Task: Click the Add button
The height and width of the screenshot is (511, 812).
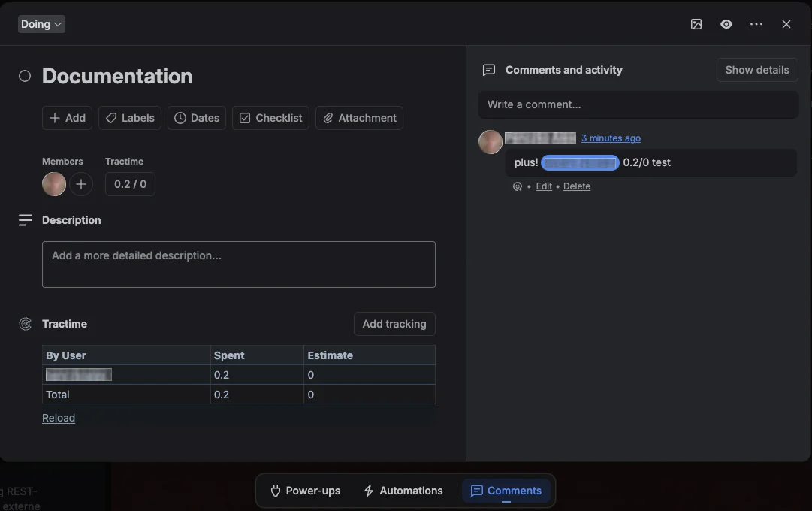Action: 68,118
